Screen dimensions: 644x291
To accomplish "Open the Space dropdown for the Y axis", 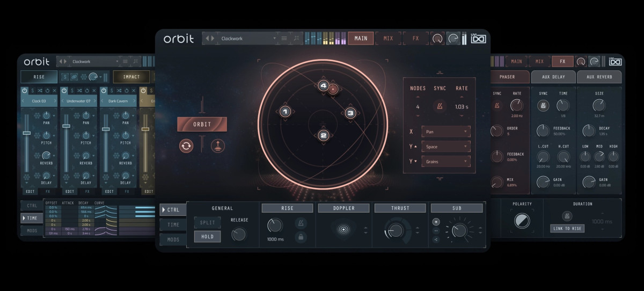I will tap(445, 146).
